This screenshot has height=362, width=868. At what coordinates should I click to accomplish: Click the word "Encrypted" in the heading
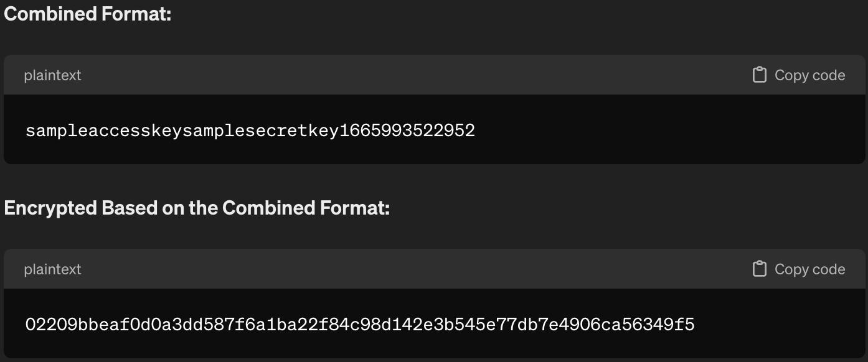(50, 208)
